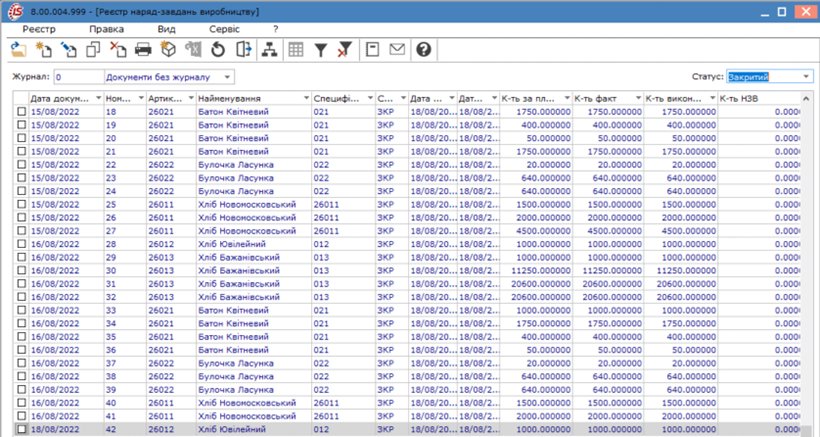Tick the checkbox for document number 18
820x437 pixels.
pyautogui.click(x=21, y=111)
